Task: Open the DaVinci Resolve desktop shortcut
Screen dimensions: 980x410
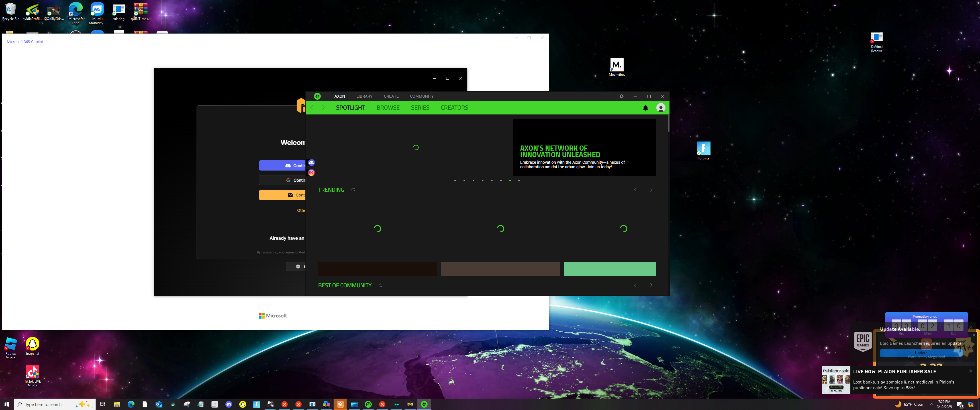Action: pyautogui.click(x=877, y=42)
